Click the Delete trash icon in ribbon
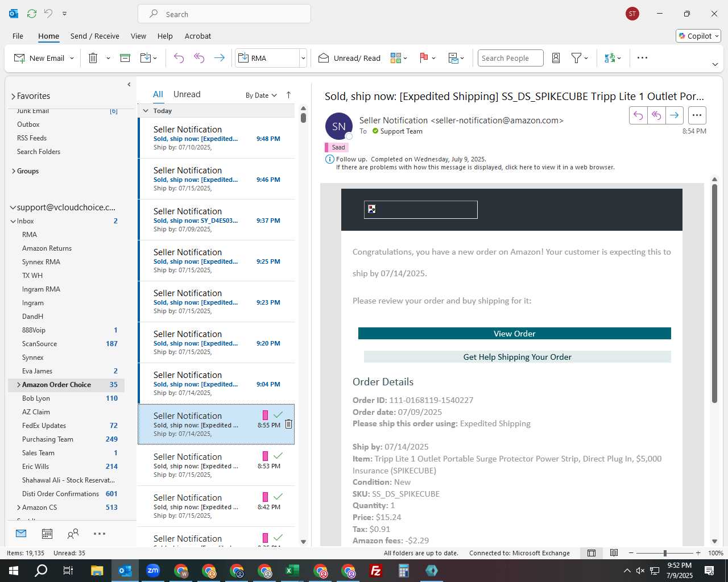The image size is (728, 582). coord(93,58)
